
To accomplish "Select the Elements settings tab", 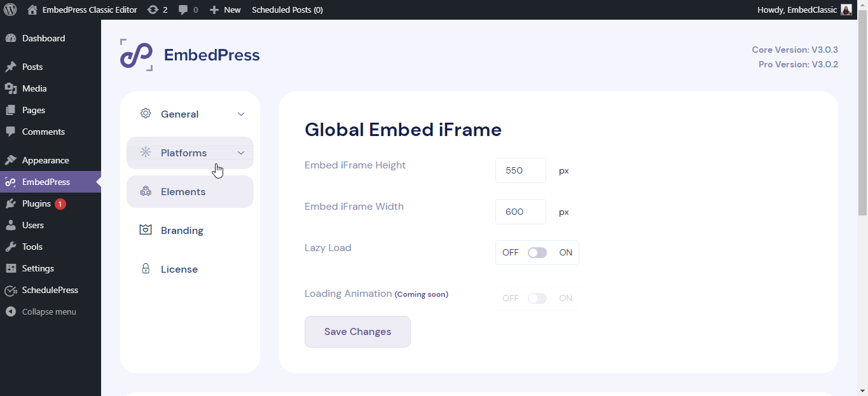I will (x=190, y=191).
